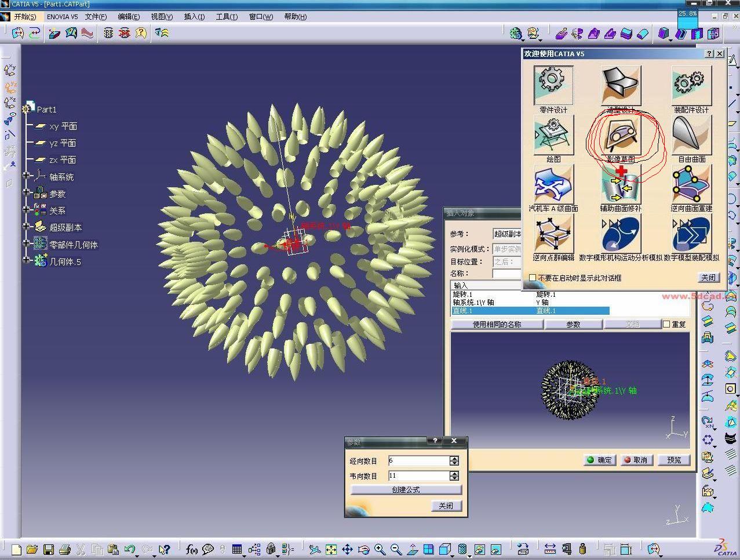Expand the 几何体.5 tree node
740x560 pixels.
26,260
